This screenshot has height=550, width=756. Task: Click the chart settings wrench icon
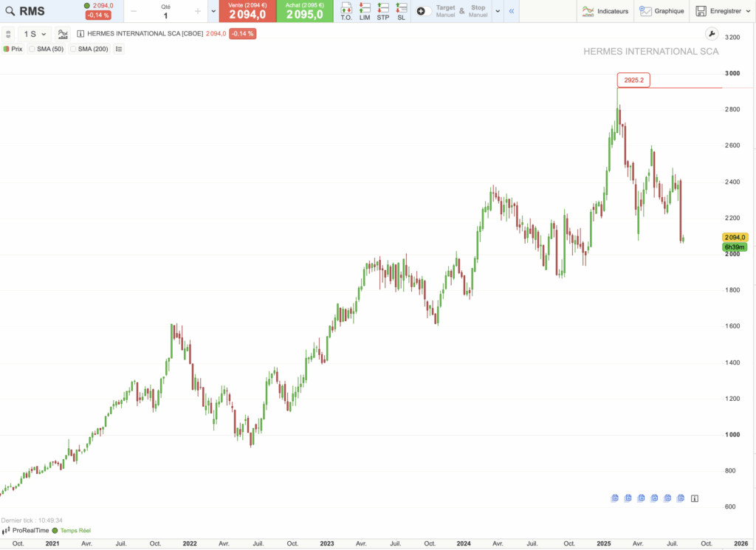click(711, 34)
